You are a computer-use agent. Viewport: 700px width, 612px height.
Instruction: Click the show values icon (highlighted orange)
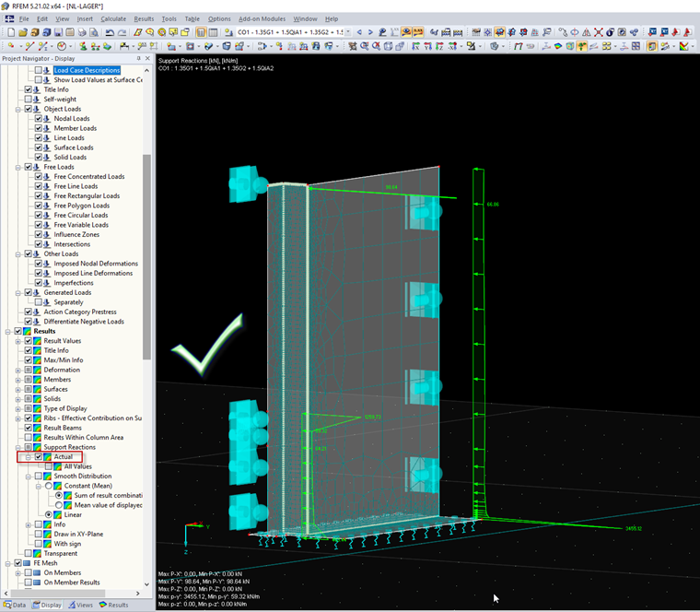tap(418, 32)
